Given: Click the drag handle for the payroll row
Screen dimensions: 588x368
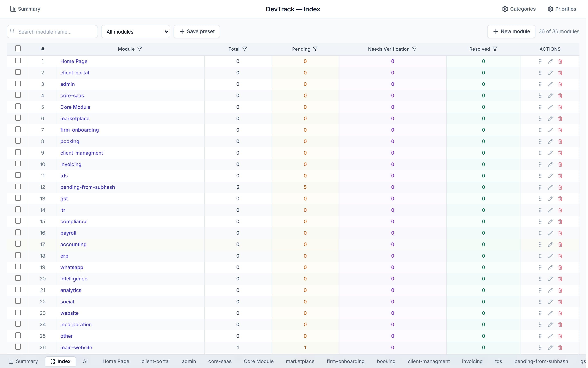Looking at the screenshot, I should 540,233.
